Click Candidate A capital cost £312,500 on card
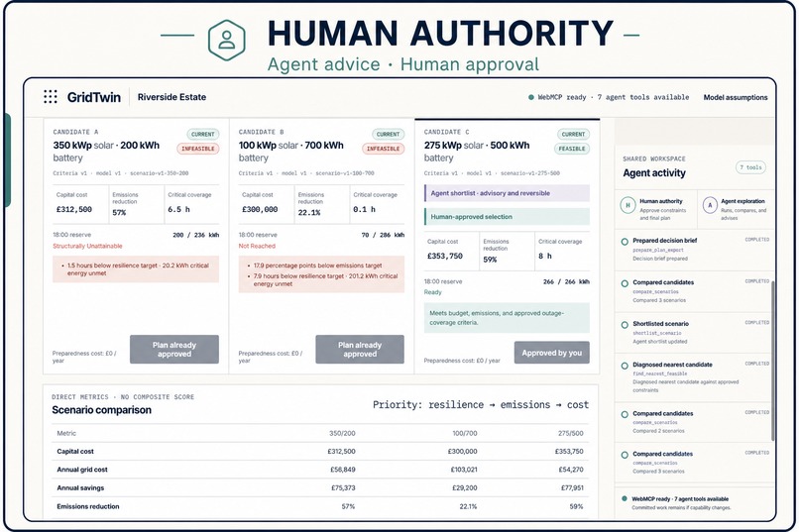 [74, 209]
